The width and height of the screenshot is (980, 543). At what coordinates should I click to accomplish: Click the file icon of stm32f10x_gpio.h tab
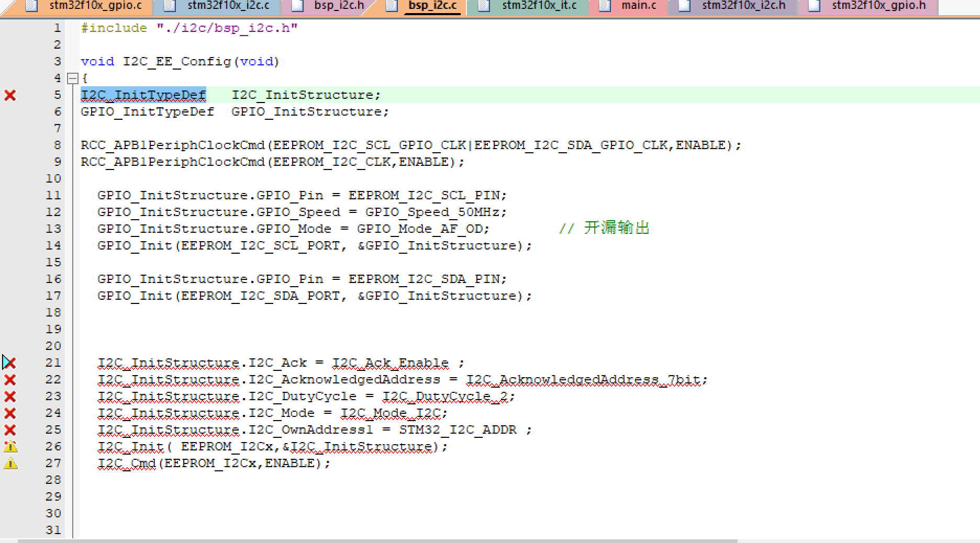click(x=814, y=6)
